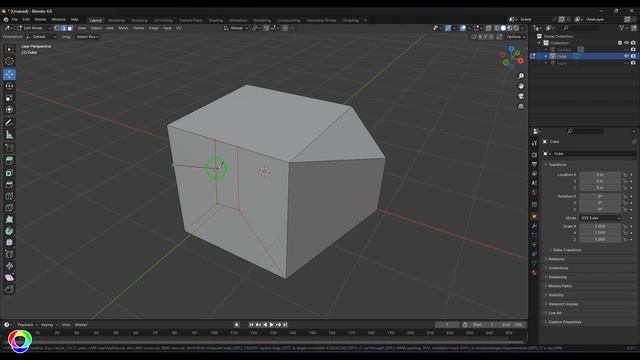
Task: Select the Knife tool in the left toolbar
Action: pyautogui.click(x=9, y=208)
